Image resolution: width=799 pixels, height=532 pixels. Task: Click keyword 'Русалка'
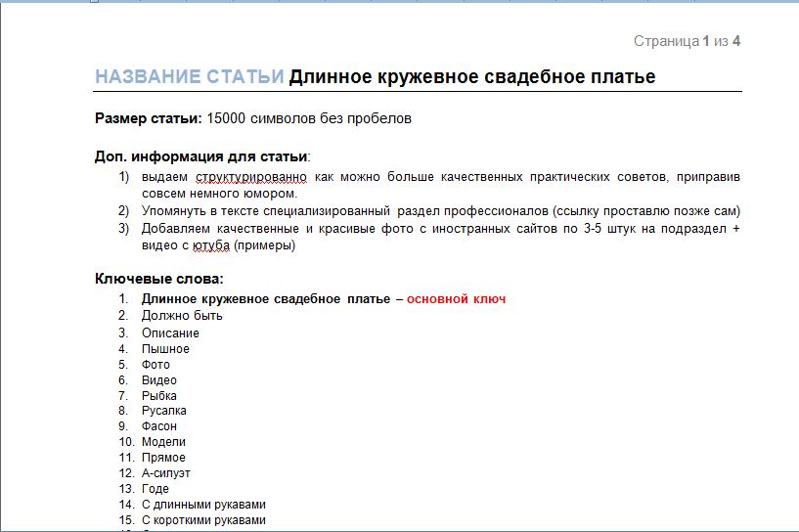tap(164, 411)
